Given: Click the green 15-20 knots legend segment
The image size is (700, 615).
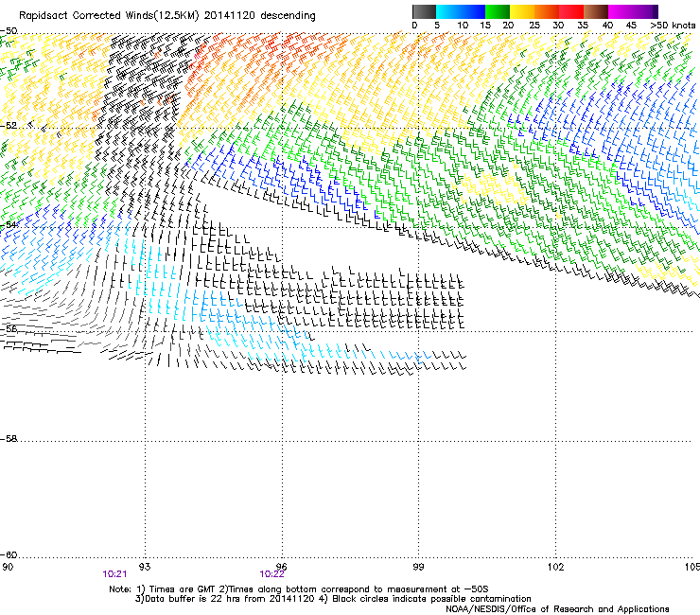Looking at the screenshot, I should [498, 11].
